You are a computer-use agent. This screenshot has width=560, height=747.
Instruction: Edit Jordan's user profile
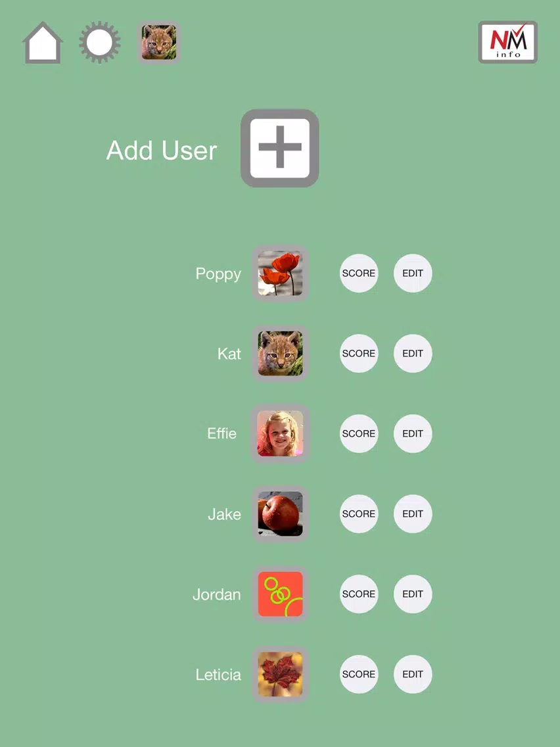click(x=412, y=594)
